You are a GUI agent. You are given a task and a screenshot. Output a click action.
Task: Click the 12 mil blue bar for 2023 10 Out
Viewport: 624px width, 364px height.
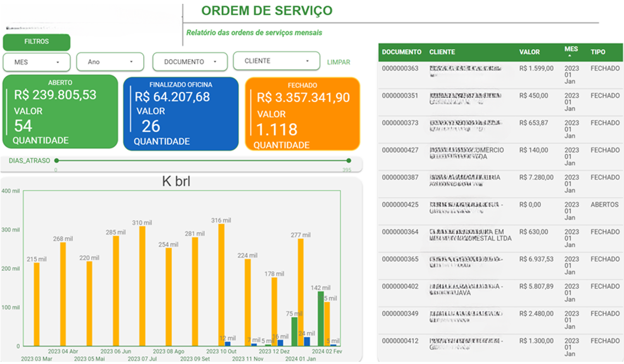point(228,344)
